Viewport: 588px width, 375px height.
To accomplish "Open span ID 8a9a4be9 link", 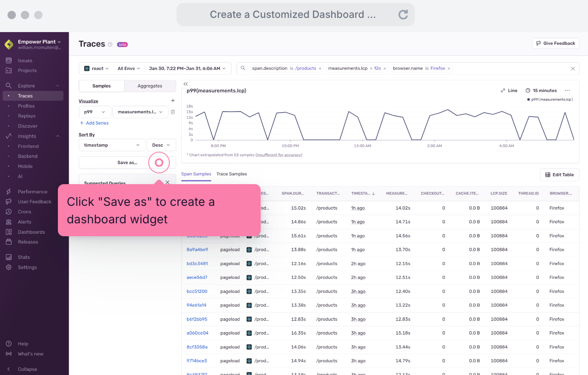I will (x=197, y=250).
